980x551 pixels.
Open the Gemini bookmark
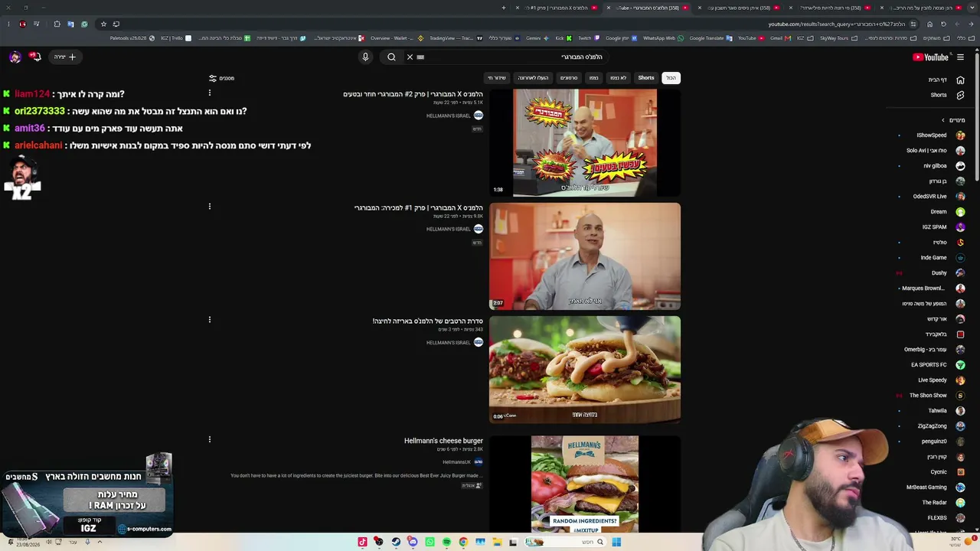coord(536,38)
